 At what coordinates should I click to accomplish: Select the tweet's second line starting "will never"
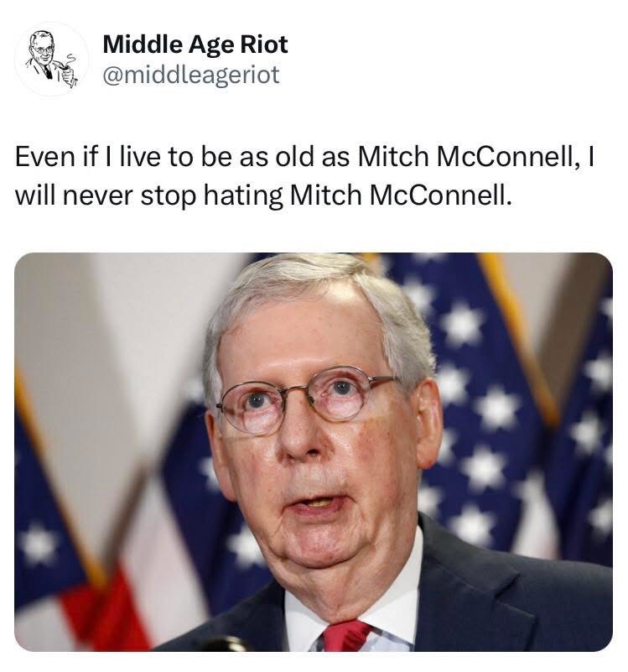(263, 195)
